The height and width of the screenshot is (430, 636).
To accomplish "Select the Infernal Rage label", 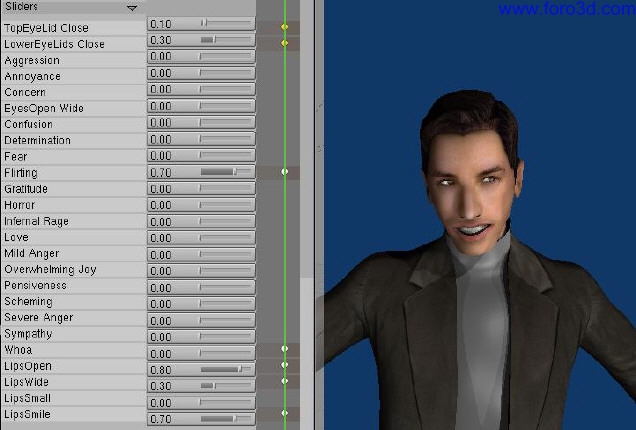I will coord(37,221).
